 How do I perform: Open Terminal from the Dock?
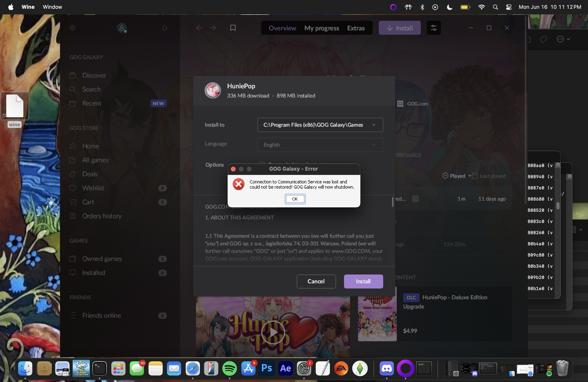point(100,368)
